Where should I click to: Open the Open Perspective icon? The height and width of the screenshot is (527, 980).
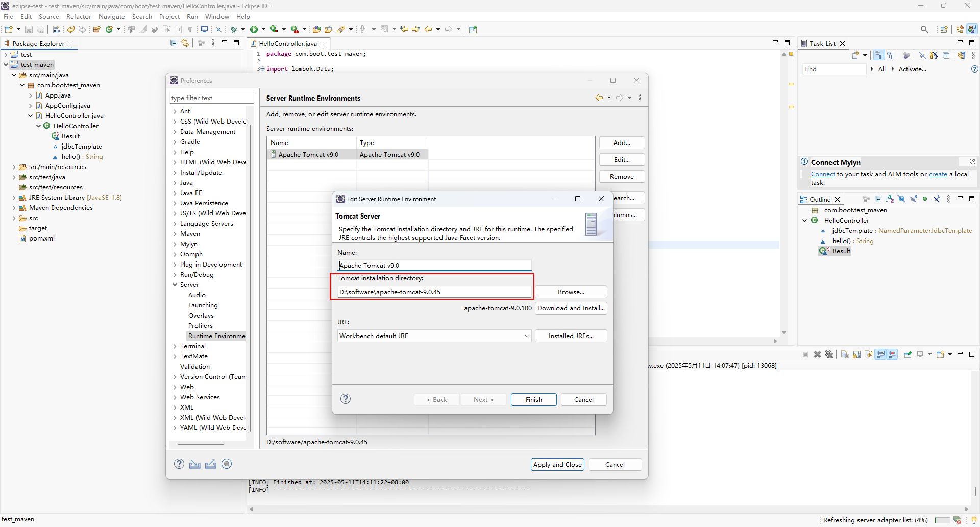coord(944,29)
